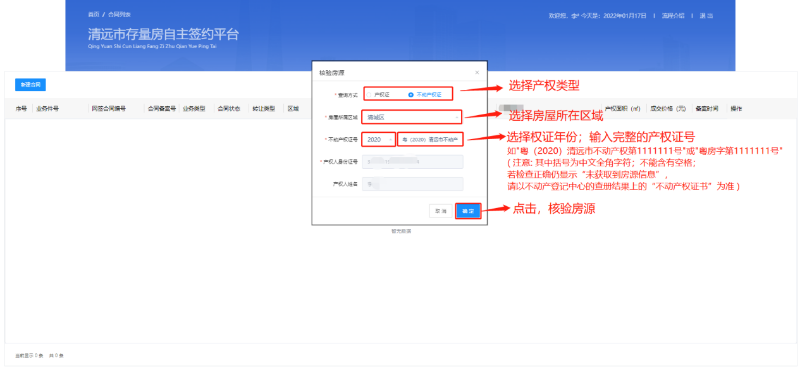Click the 业务类型 column header

[x=194, y=109]
